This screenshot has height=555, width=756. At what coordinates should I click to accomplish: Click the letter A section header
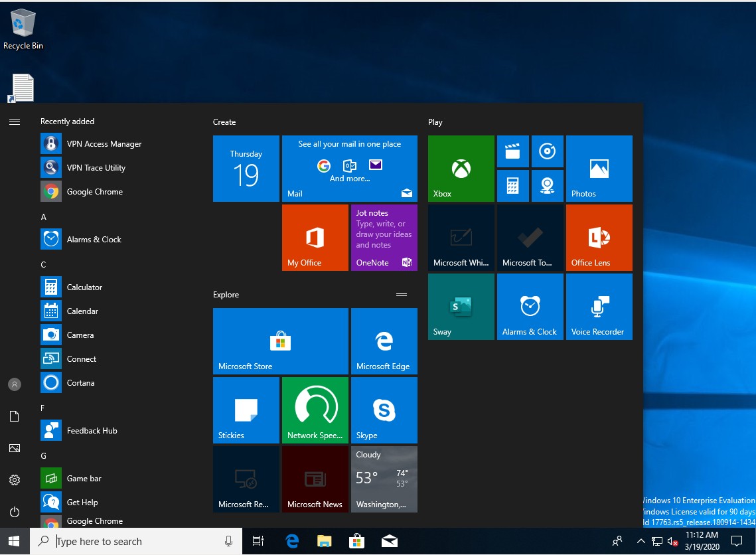pyautogui.click(x=43, y=217)
